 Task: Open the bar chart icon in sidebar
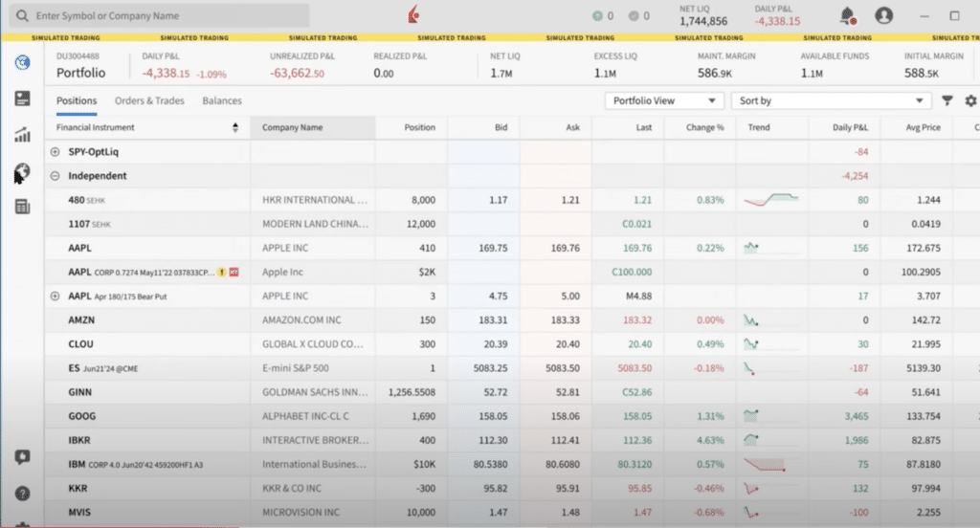point(23,135)
